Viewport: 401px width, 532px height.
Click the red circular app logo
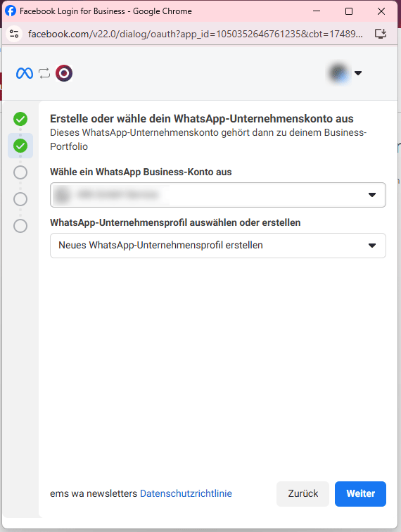64,73
